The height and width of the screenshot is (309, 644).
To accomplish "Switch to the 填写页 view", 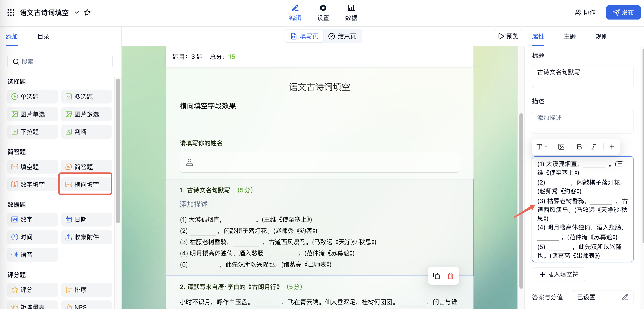I will tap(304, 36).
